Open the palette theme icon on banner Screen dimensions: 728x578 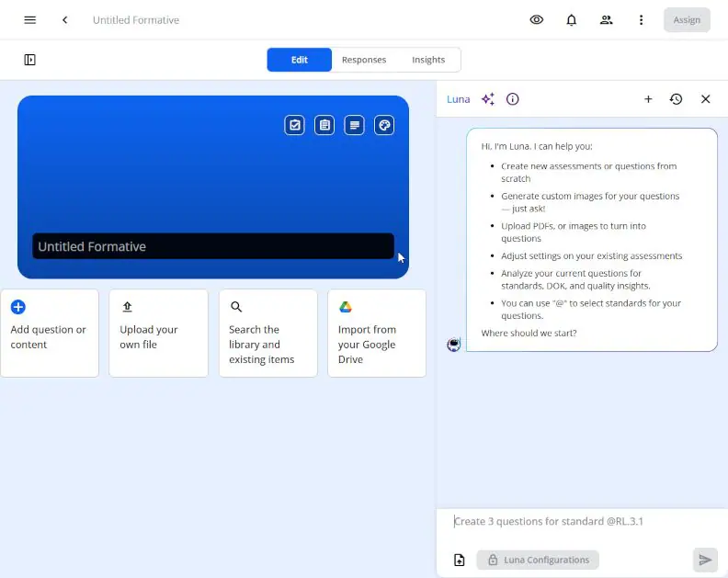pos(384,125)
